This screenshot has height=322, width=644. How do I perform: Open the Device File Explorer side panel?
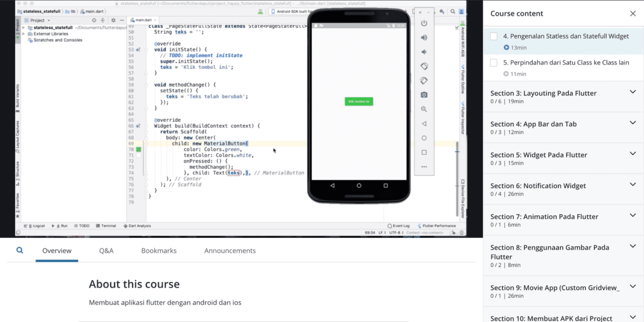463,199
